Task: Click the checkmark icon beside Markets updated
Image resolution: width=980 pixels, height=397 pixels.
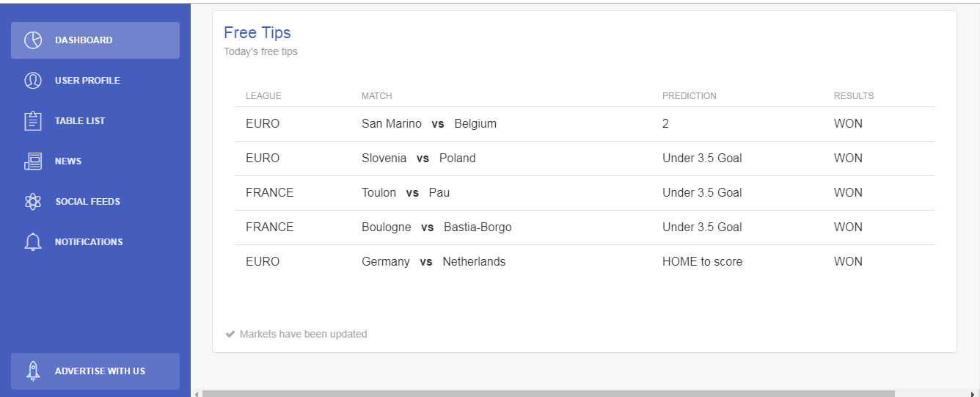Action: pos(230,334)
